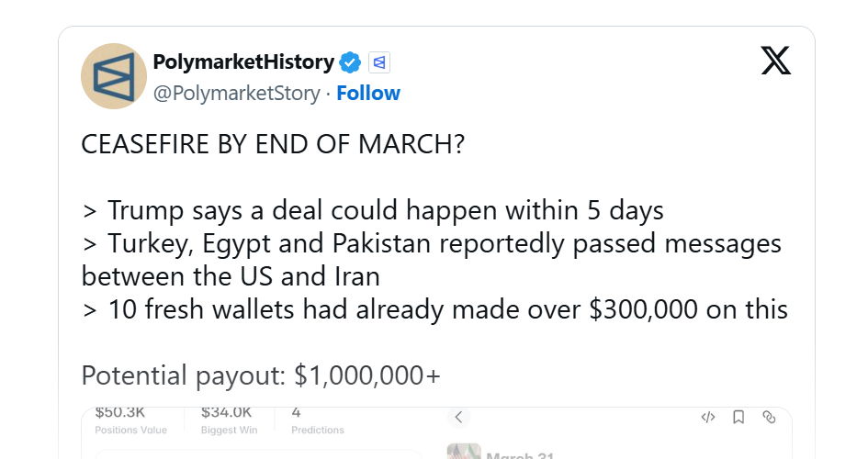Screen dimensions: 868x459
Task: Click the CEASEFIRE BY END OF MARCH headline
Action: [x=273, y=146]
